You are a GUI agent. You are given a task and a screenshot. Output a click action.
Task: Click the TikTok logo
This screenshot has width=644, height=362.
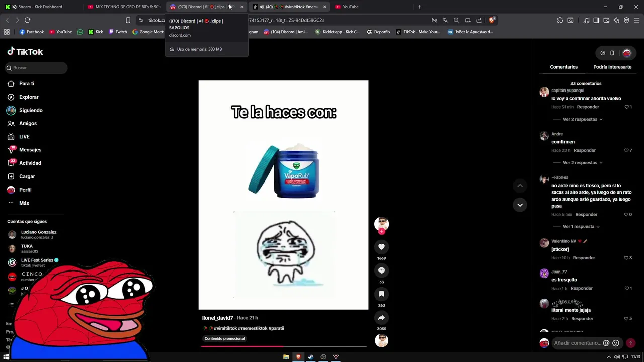[x=25, y=52]
